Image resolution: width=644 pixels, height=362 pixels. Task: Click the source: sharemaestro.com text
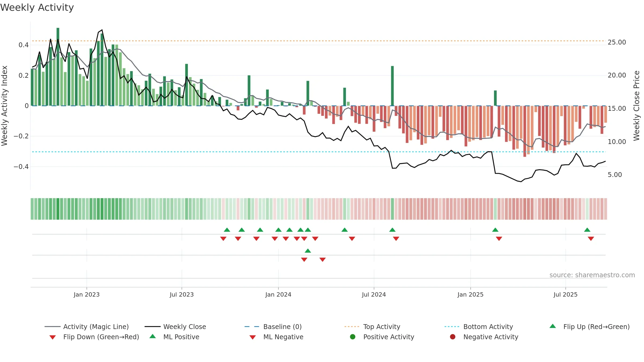[x=592, y=275]
